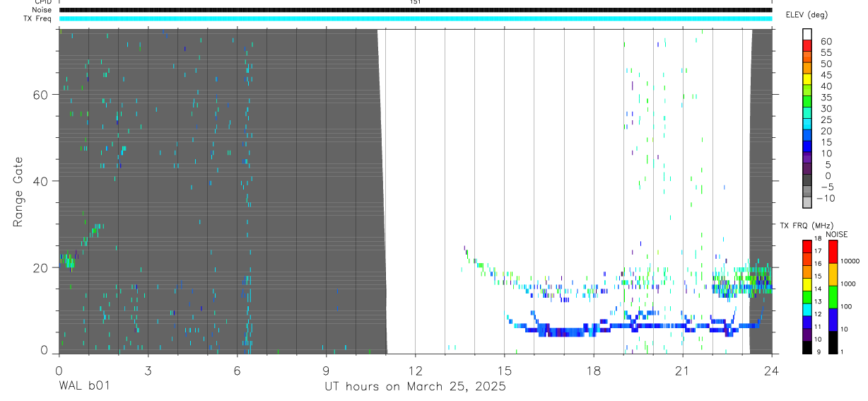Click the black Noise strip above plot
This screenshot has width=868, height=401.
(415, 10)
